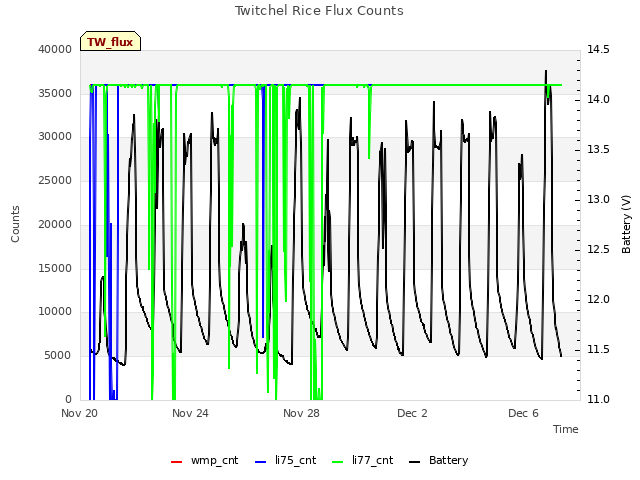Image resolution: width=640 pixels, height=480 pixels.
Task: Click the highest battery peak near Dec 7
Action: (546, 71)
